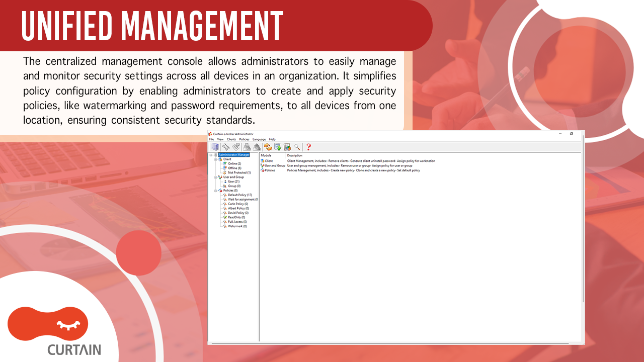This screenshot has height=362, width=644.
Task: Open the Language menu
Action: 259,139
